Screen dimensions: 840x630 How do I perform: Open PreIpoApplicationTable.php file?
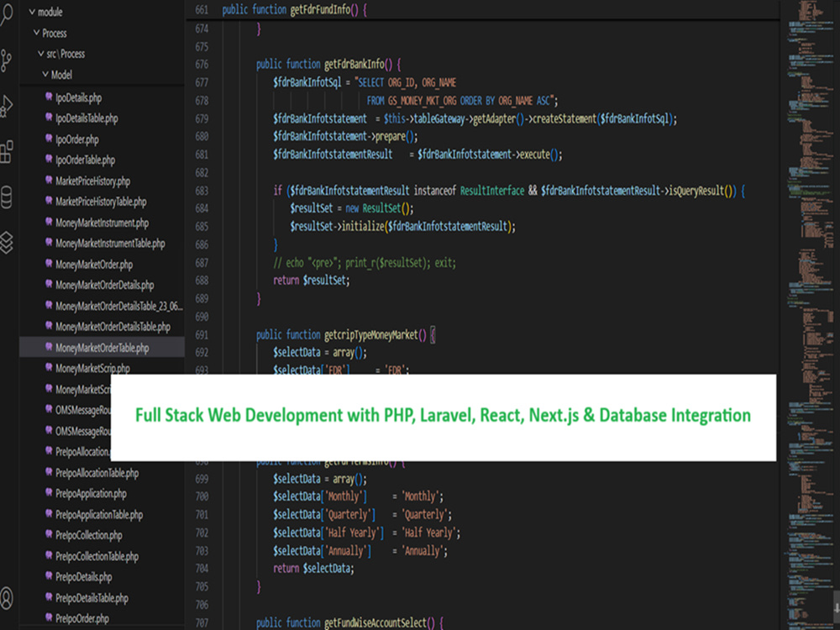tap(99, 515)
